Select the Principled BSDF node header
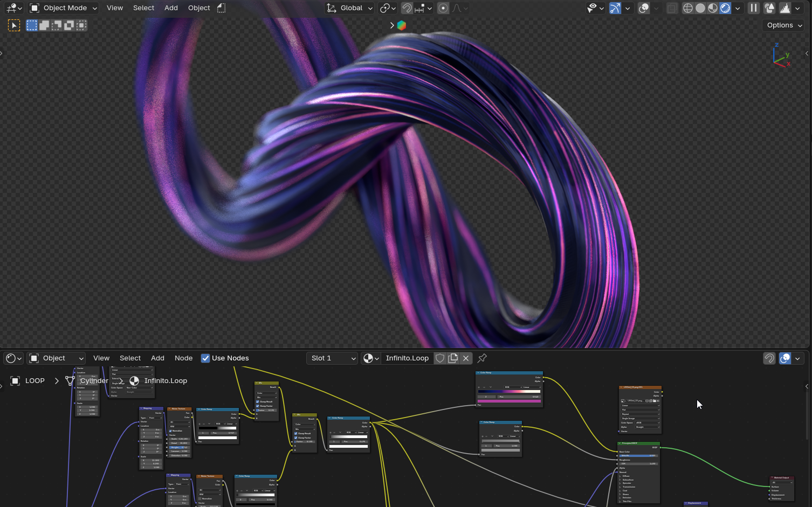 coord(639,443)
